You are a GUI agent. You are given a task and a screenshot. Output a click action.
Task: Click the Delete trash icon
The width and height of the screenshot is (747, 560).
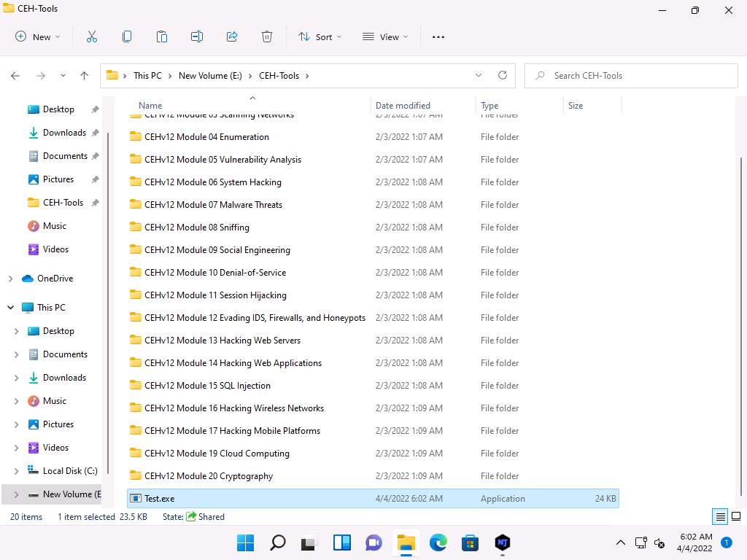(x=267, y=36)
